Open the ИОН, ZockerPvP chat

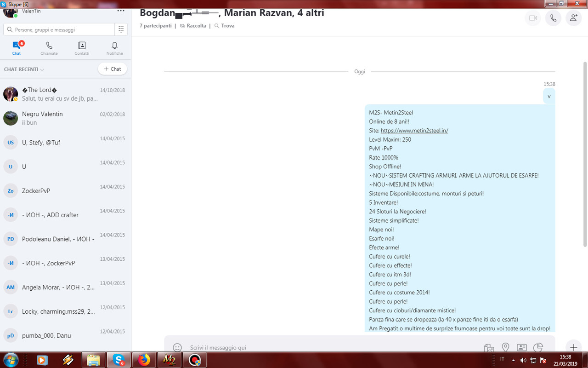[65, 263]
